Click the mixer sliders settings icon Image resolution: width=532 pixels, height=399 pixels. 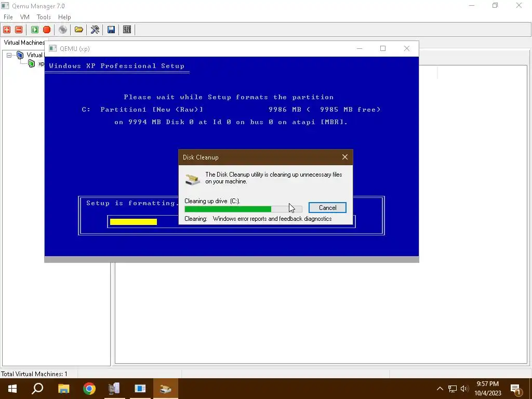[127, 30]
